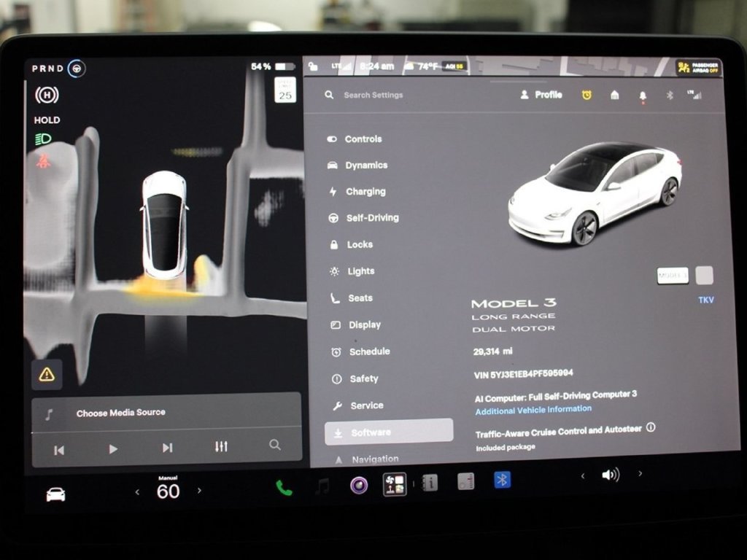Open the music note media app
The width and height of the screenshot is (747, 560).
pos(323,486)
